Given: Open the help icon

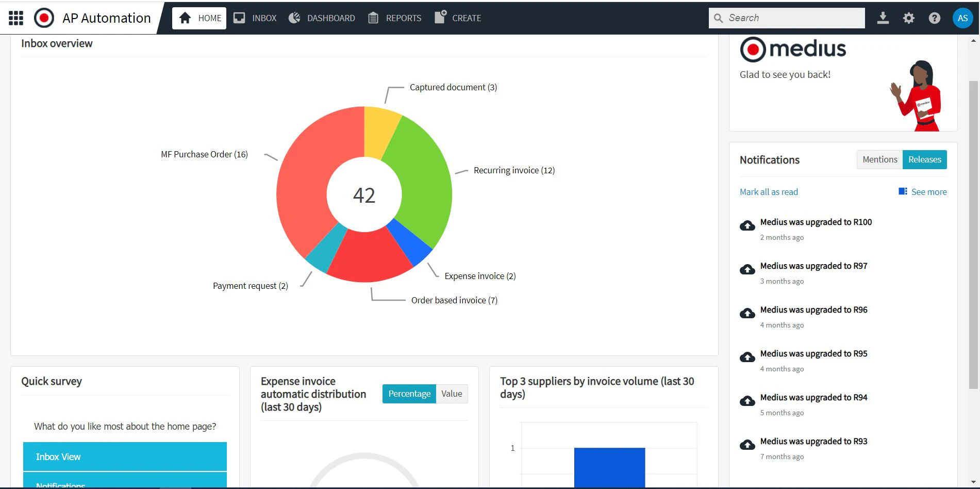Looking at the screenshot, I should [934, 18].
